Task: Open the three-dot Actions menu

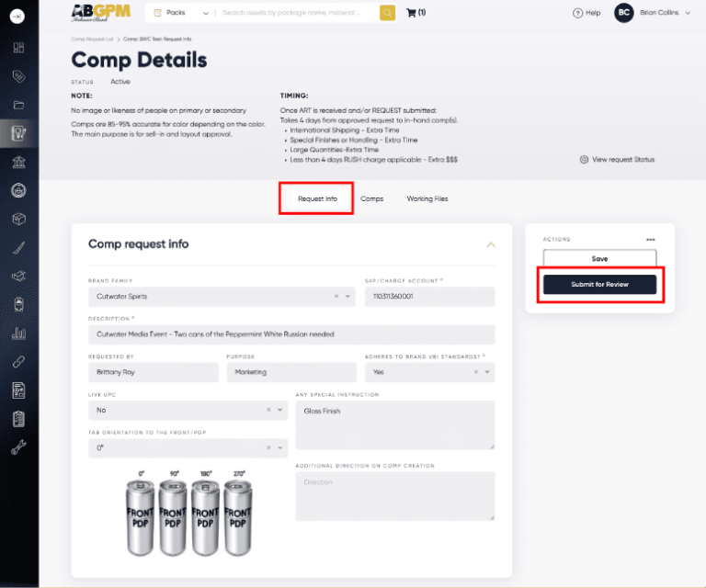Action: [651, 240]
